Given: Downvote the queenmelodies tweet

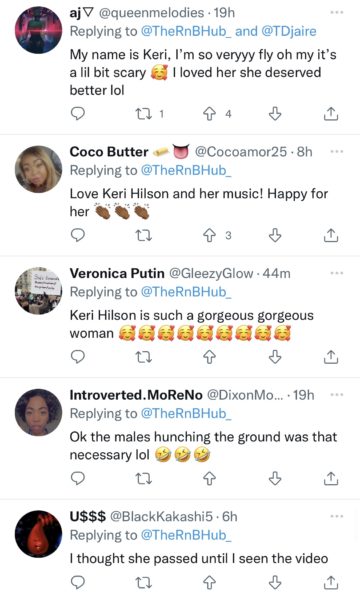Looking at the screenshot, I should 275,114.
